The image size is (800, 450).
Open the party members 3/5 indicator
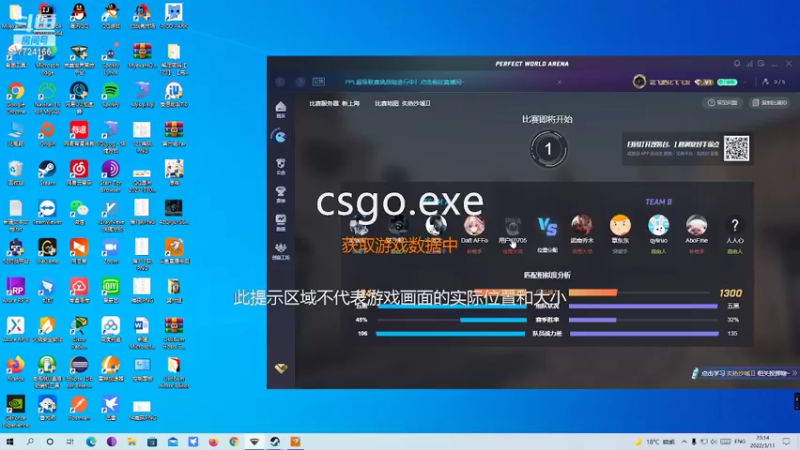tap(773, 82)
